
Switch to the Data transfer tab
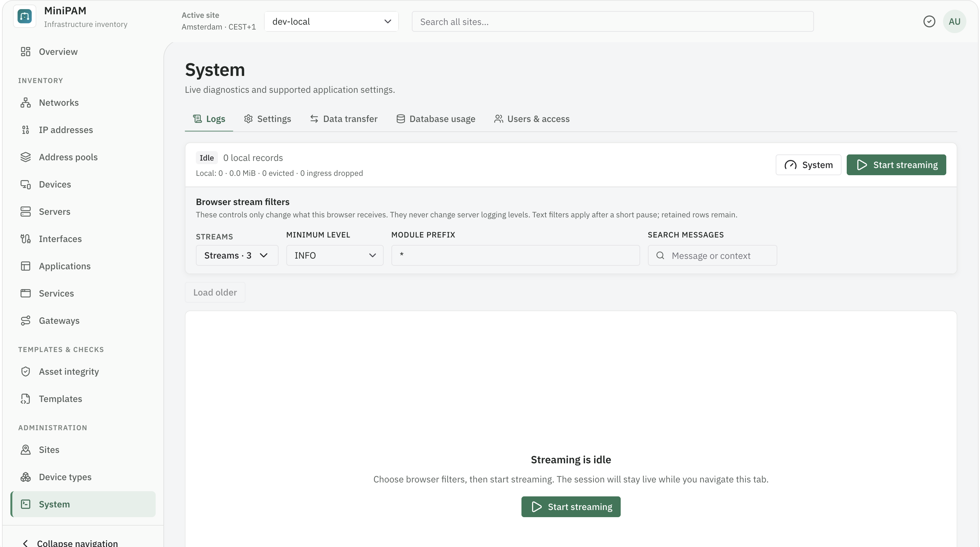(x=343, y=119)
